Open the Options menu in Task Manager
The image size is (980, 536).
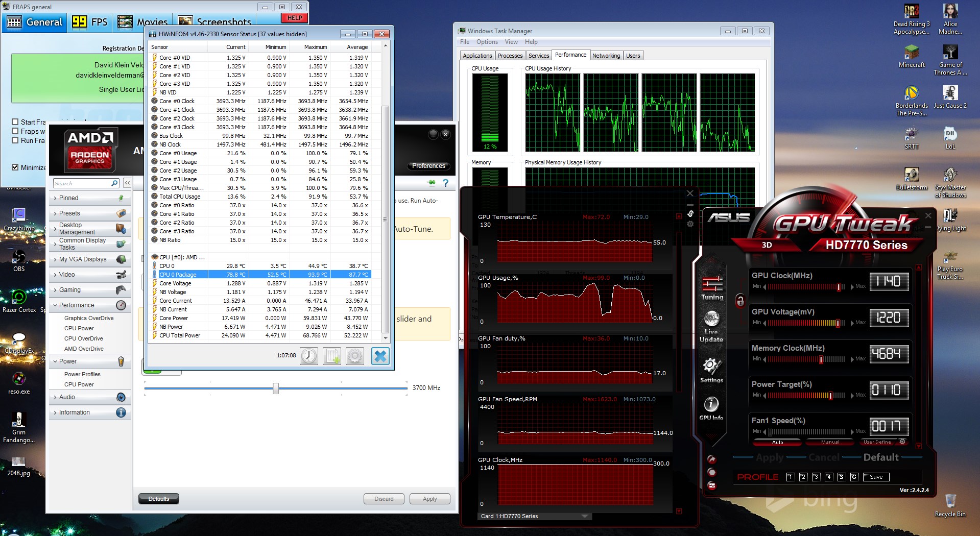(x=487, y=42)
